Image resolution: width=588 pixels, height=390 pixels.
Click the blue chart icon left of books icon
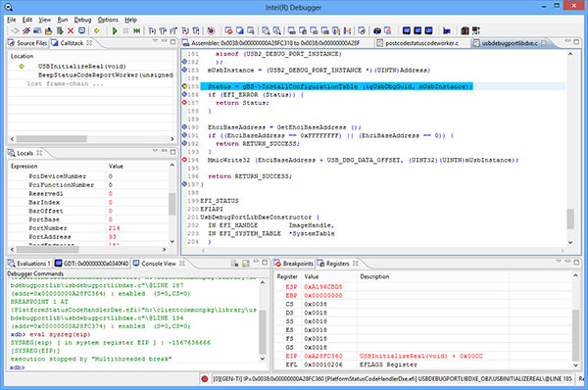click(447, 30)
